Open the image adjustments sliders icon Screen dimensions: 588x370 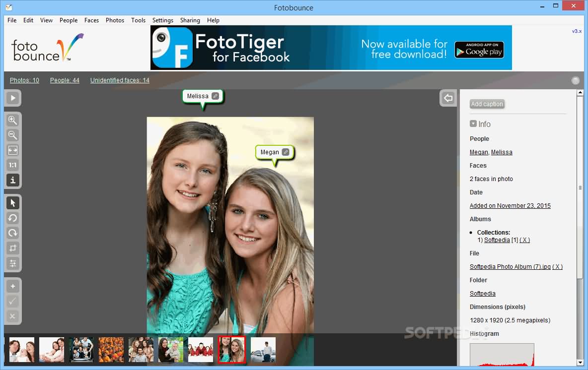click(x=13, y=263)
